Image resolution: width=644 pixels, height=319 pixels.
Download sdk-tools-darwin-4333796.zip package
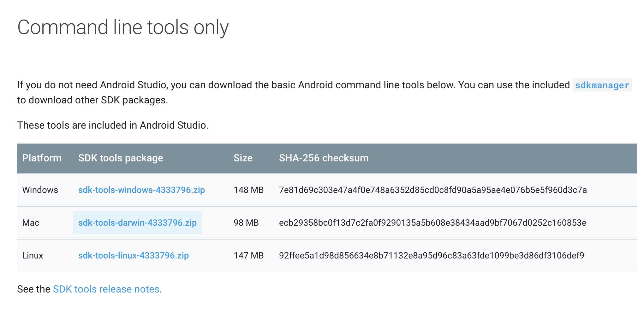click(x=137, y=223)
